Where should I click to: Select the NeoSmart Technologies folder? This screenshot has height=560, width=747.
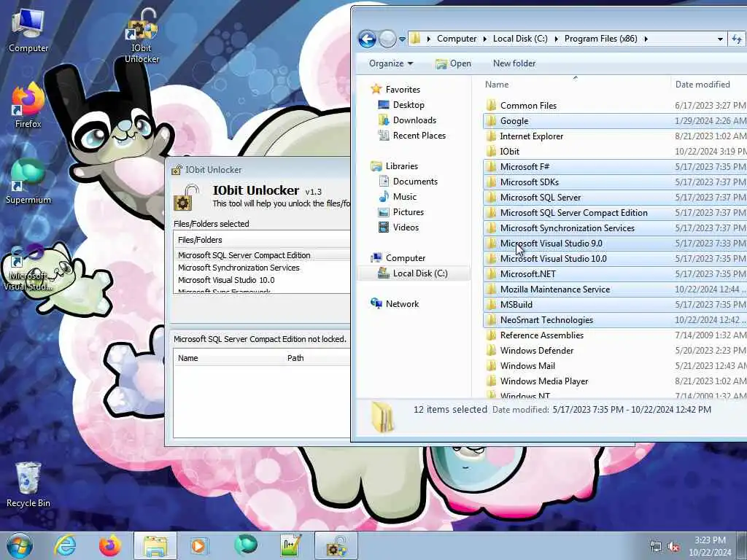[x=614, y=320]
